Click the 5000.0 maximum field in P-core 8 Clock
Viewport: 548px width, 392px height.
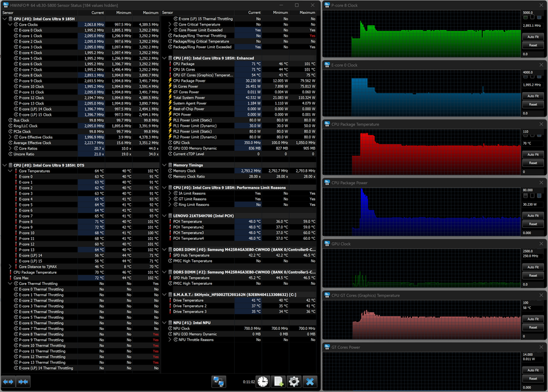point(533,12)
